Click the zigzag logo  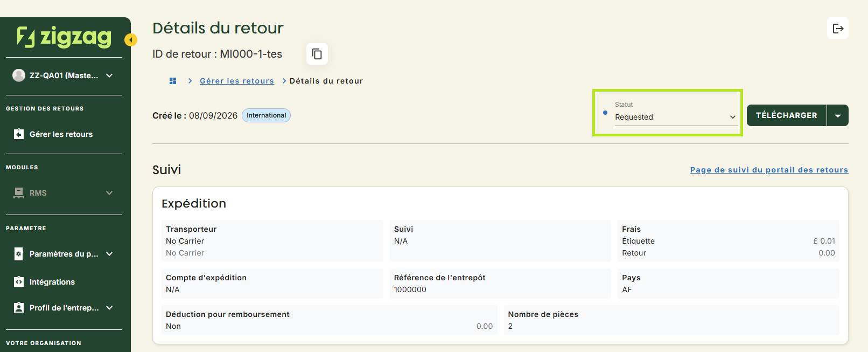(x=64, y=37)
